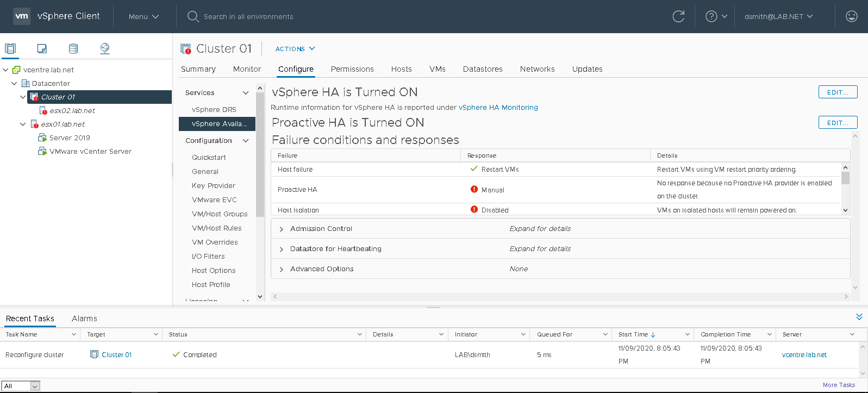Expand Admission Control details
This screenshot has width=868, height=393.
click(282, 229)
